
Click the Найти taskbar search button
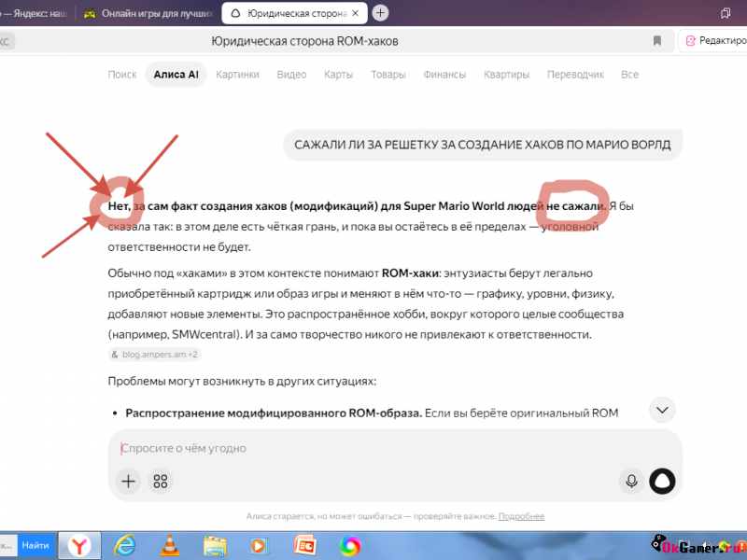(x=35, y=546)
